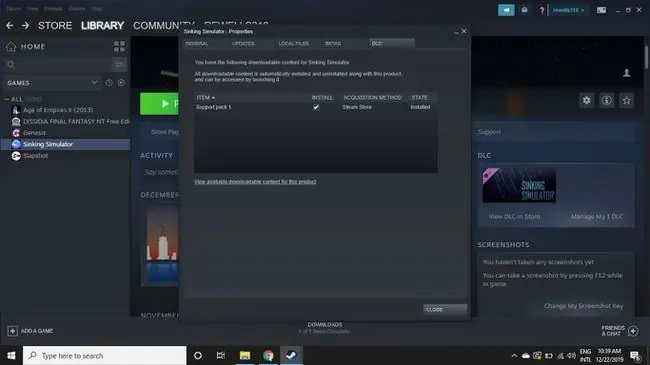Go to the Community section
The image size is (650, 365).
click(x=163, y=26)
